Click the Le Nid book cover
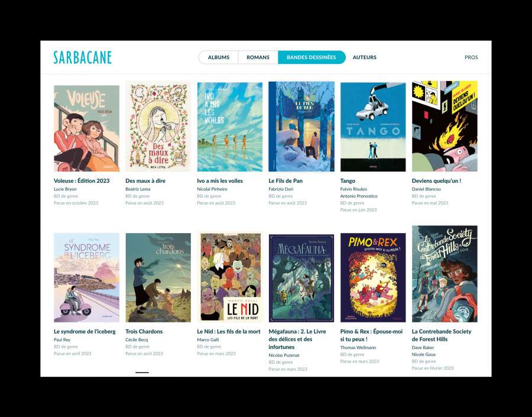This screenshot has height=417, width=532. tap(230, 277)
